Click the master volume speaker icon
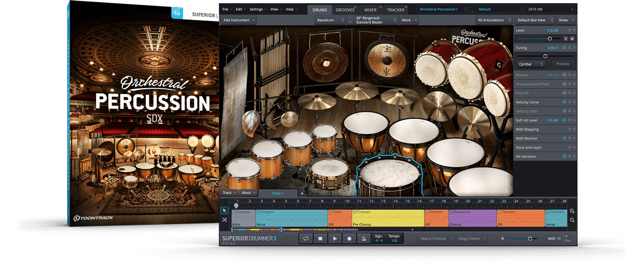This screenshot has width=644, height=265. [x=502, y=239]
